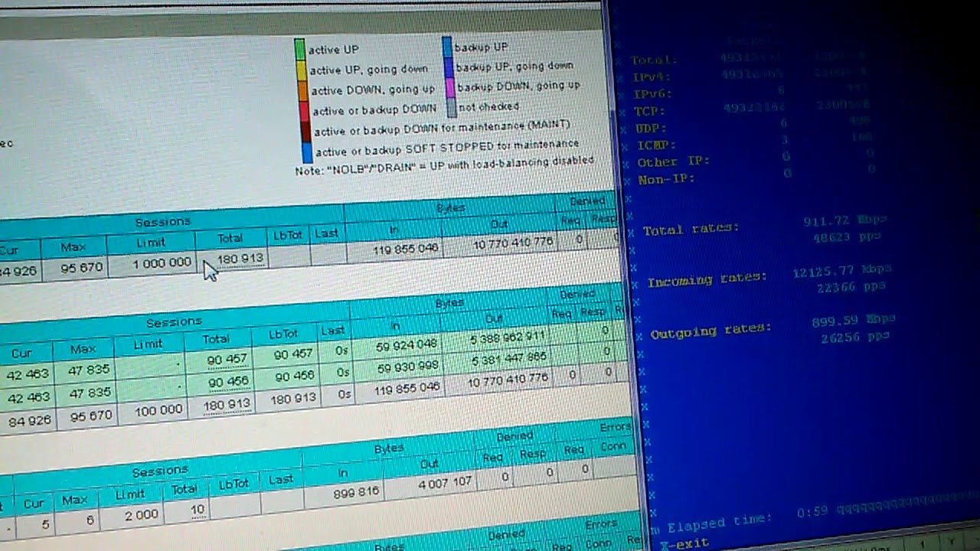Click the '5 381 447 865' bytes out cell

[510, 359]
